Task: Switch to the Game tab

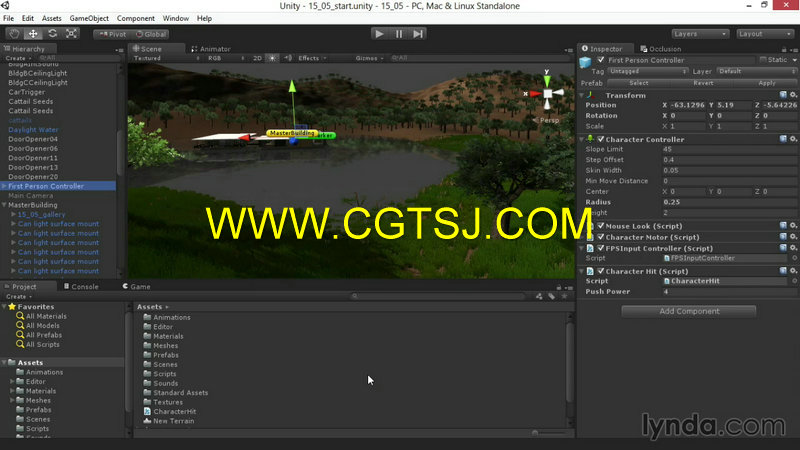Action: point(136,287)
